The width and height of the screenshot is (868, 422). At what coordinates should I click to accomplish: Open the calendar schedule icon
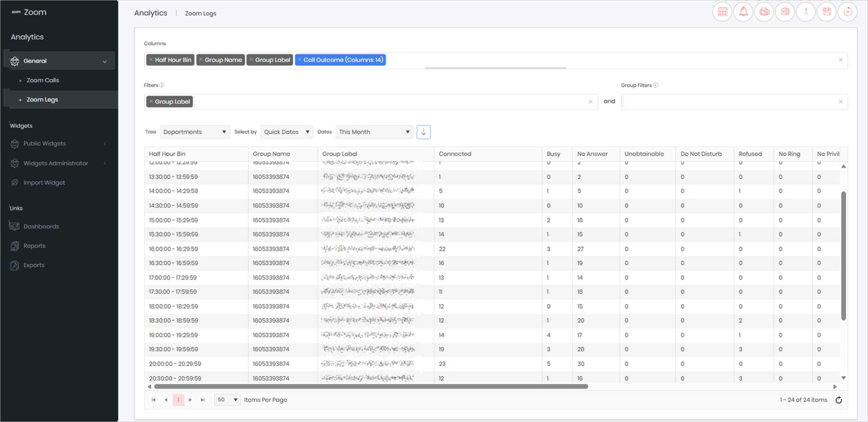pos(722,12)
